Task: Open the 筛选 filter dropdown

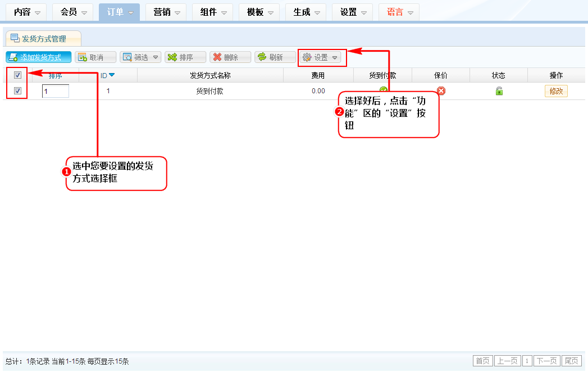Action: (140, 57)
